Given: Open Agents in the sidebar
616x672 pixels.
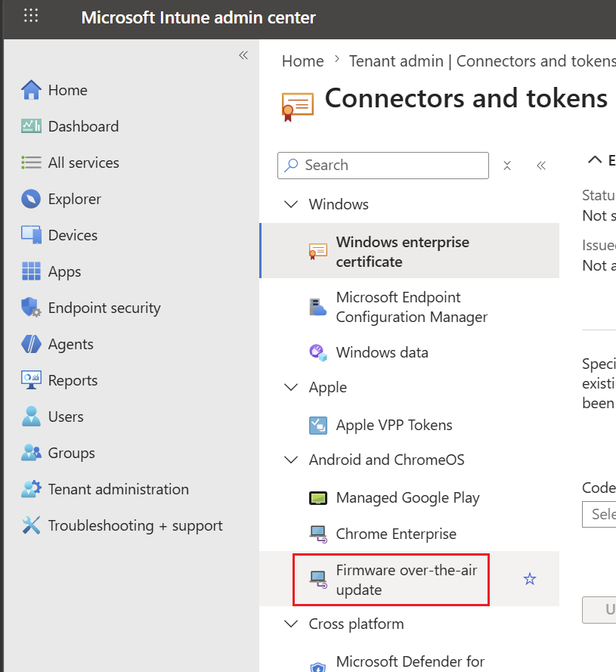Looking at the screenshot, I should pyautogui.click(x=71, y=345).
